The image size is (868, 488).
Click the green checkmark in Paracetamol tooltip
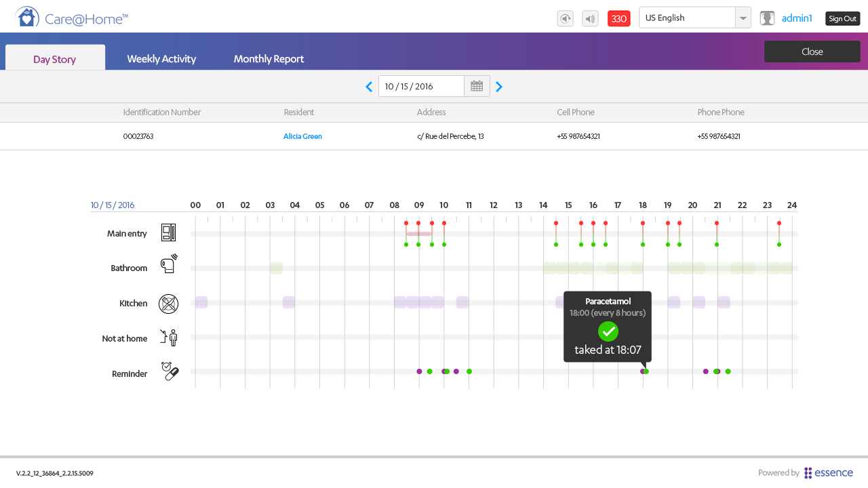point(608,331)
